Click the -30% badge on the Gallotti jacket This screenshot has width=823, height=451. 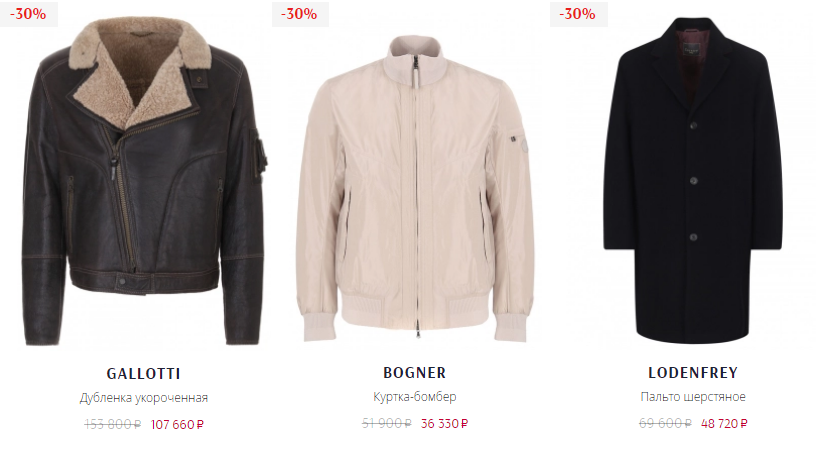(28, 14)
